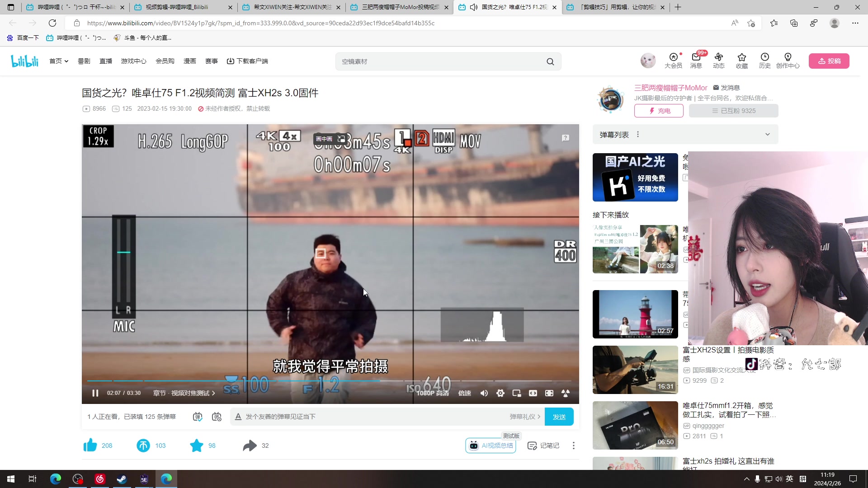This screenshot has height=488, width=868.
Task: Favorite the video with star icon
Action: (x=197, y=446)
